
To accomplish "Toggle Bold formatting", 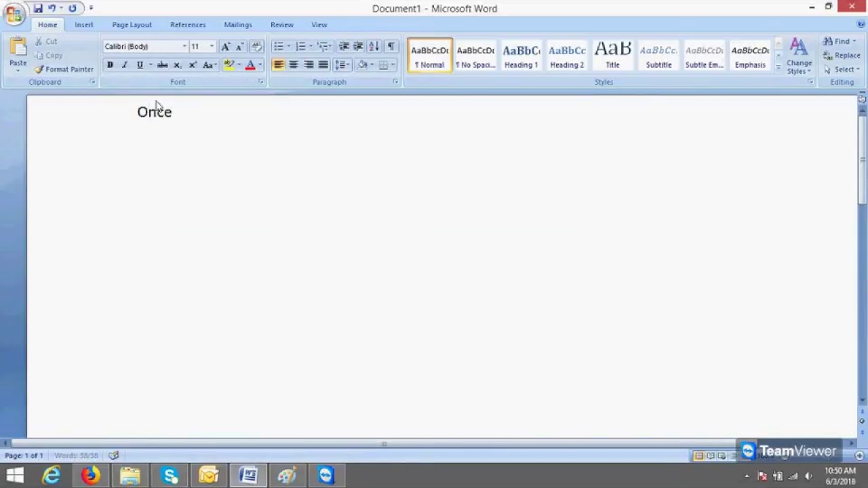I will click(110, 65).
